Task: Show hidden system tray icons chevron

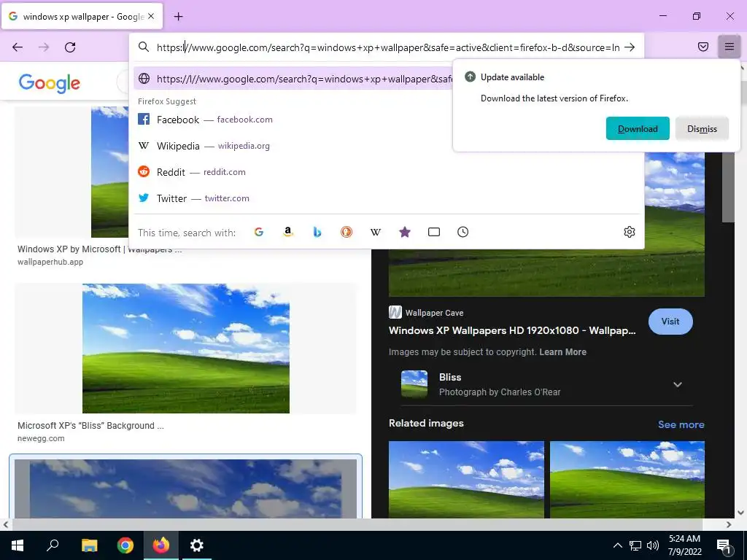Action: pos(617,545)
